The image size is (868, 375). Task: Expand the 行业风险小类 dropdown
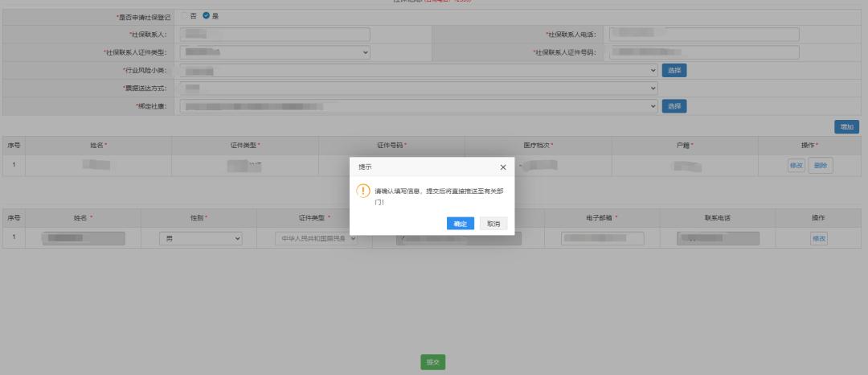pos(418,70)
